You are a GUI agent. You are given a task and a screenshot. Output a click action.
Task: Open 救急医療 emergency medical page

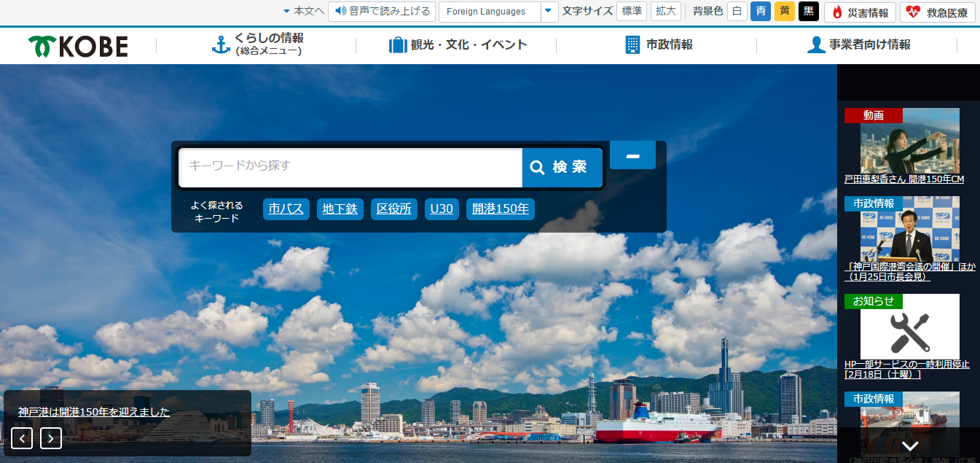(938, 12)
